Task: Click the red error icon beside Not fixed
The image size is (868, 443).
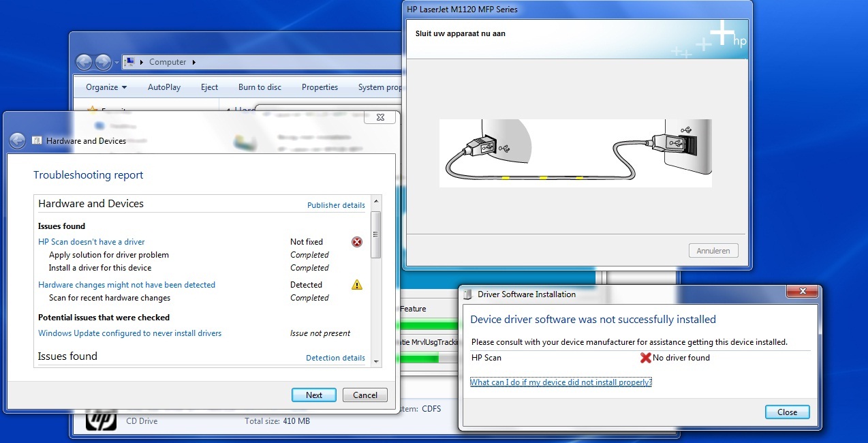Action: [x=357, y=242]
